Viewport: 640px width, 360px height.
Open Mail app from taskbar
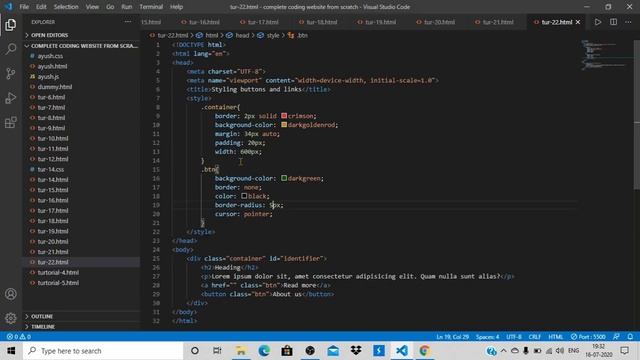click(x=333, y=351)
